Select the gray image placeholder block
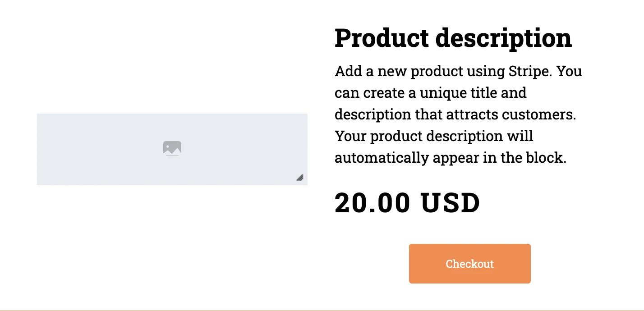Viewport: 644px width, 311px height. point(99,149)
